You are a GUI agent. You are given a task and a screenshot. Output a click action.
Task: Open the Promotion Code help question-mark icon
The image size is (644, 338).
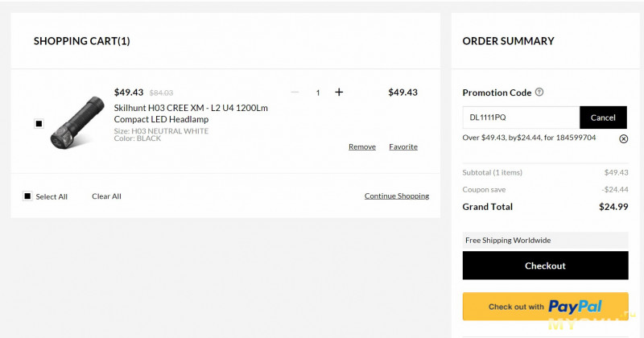click(539, 93)
